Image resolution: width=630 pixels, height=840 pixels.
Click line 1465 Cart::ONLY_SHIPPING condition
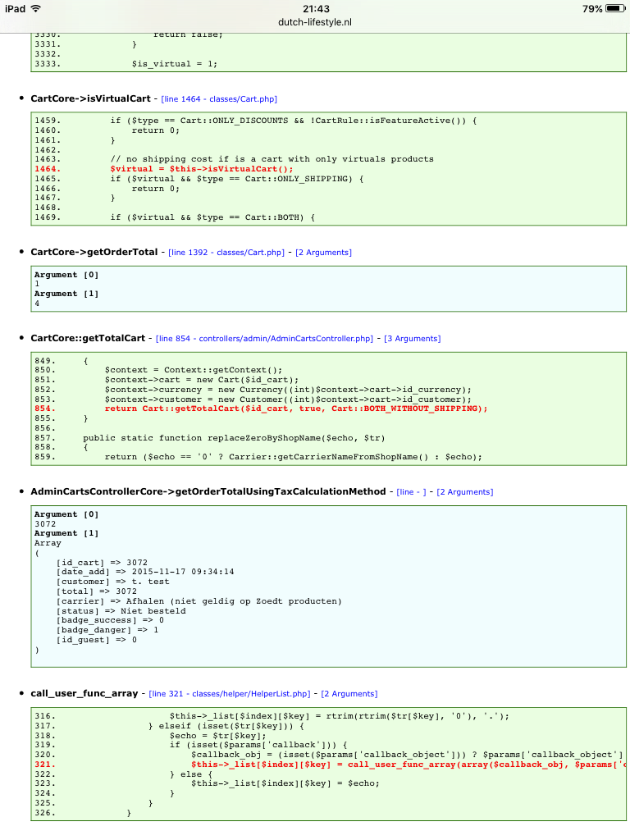[x=237, y=178]
